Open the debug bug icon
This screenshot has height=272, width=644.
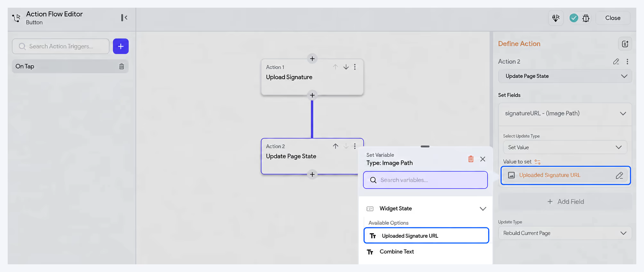[x=586, y=18]
